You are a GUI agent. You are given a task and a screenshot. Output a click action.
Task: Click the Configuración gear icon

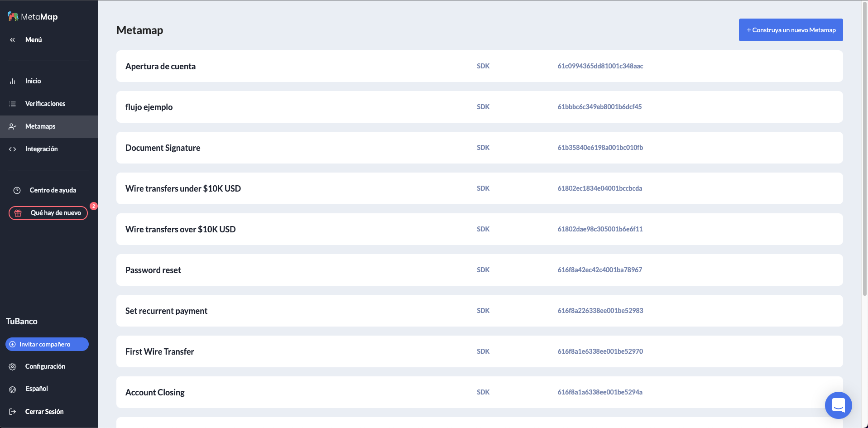pos(13,366)
